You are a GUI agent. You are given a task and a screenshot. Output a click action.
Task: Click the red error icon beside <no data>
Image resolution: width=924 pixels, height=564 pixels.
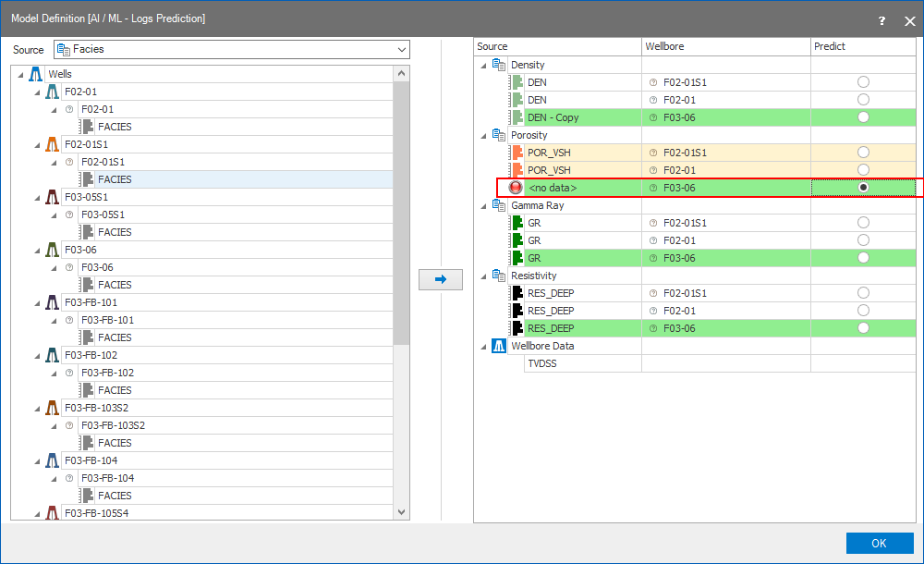pyautogui.click(x=516, y=188)
